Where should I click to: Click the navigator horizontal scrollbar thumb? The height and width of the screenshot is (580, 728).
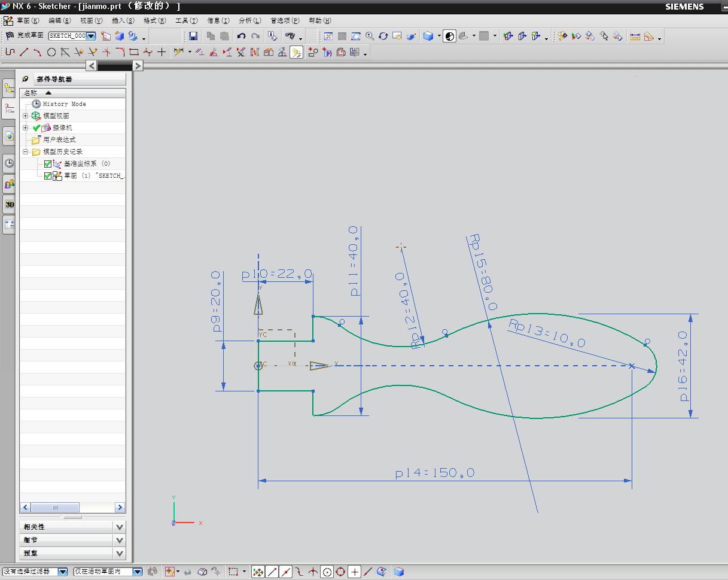click(x=55, y=507)
